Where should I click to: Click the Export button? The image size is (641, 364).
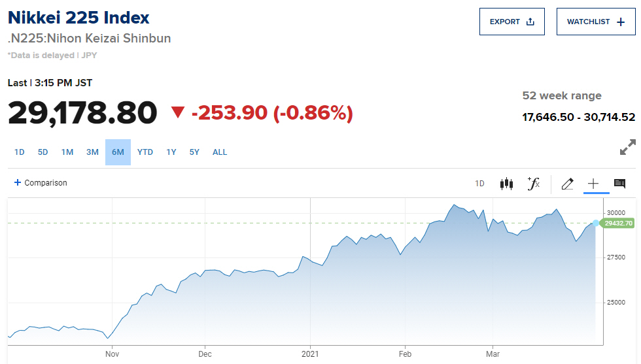[512, 22]
